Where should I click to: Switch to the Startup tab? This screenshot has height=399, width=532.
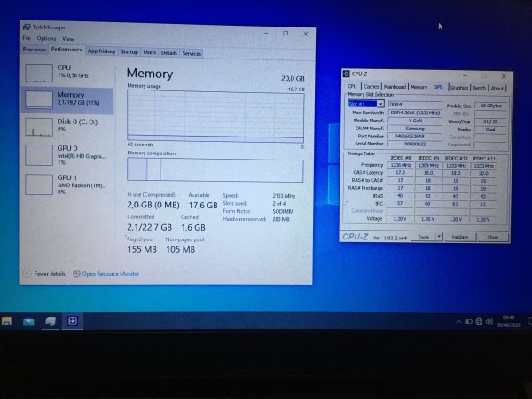point(129,52)
